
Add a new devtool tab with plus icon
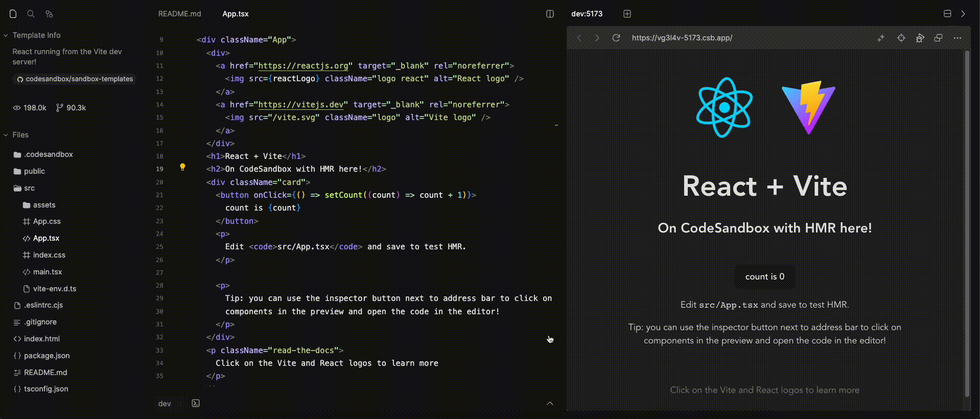(627, 14)
